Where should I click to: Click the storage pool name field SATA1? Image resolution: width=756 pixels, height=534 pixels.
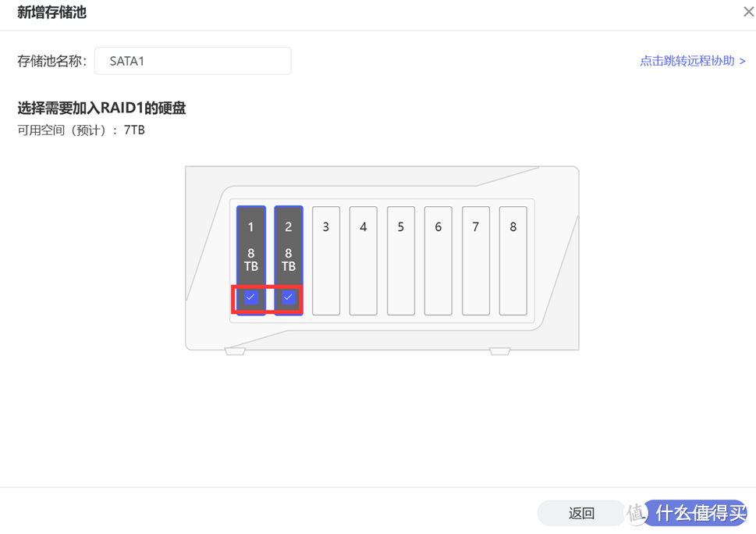point(192,60)
